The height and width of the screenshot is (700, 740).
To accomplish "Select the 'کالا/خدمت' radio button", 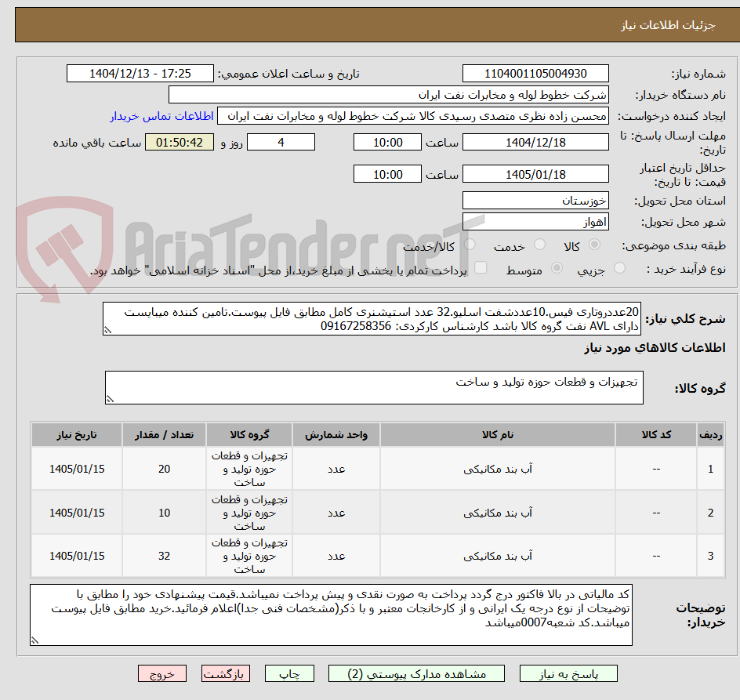I will 470,245.
